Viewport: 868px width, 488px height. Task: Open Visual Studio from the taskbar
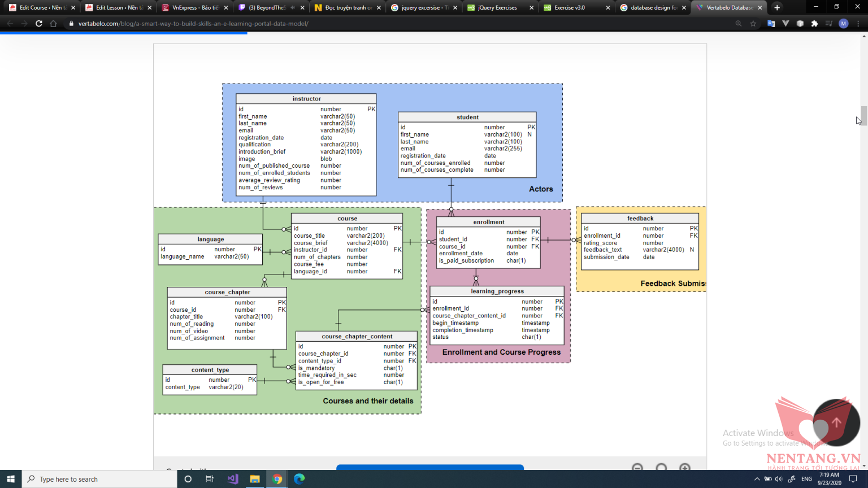coord(233,479)
